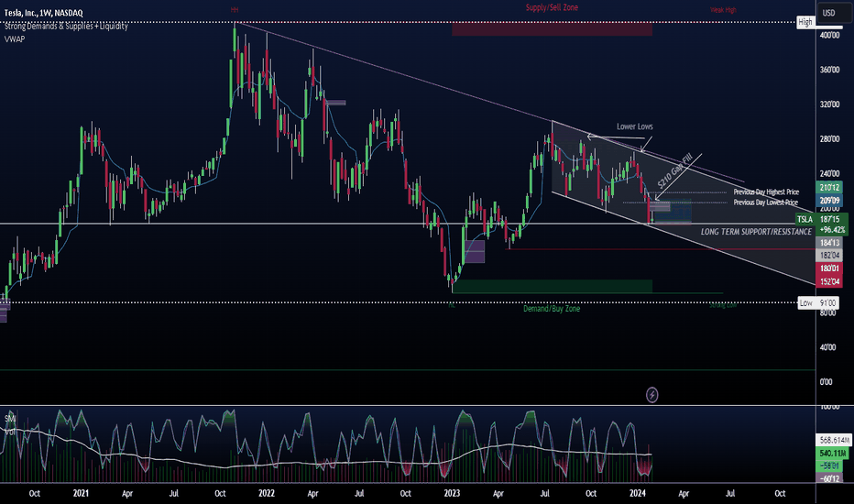Click the 320.00 price axis label
The width and height of the screenshot is (854, 504).
tap(829, 104)
